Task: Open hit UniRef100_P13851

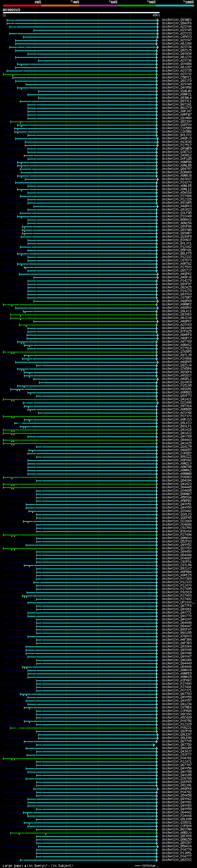Action: tap(177, 853)
